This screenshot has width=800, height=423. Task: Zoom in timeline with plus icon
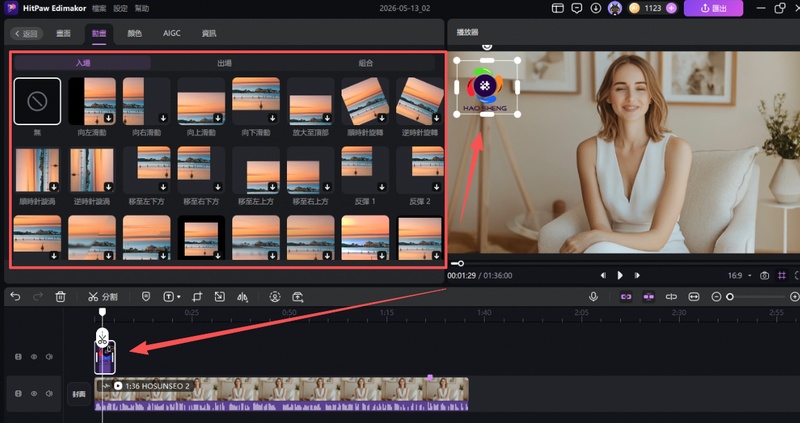click(x=794, y=296)
